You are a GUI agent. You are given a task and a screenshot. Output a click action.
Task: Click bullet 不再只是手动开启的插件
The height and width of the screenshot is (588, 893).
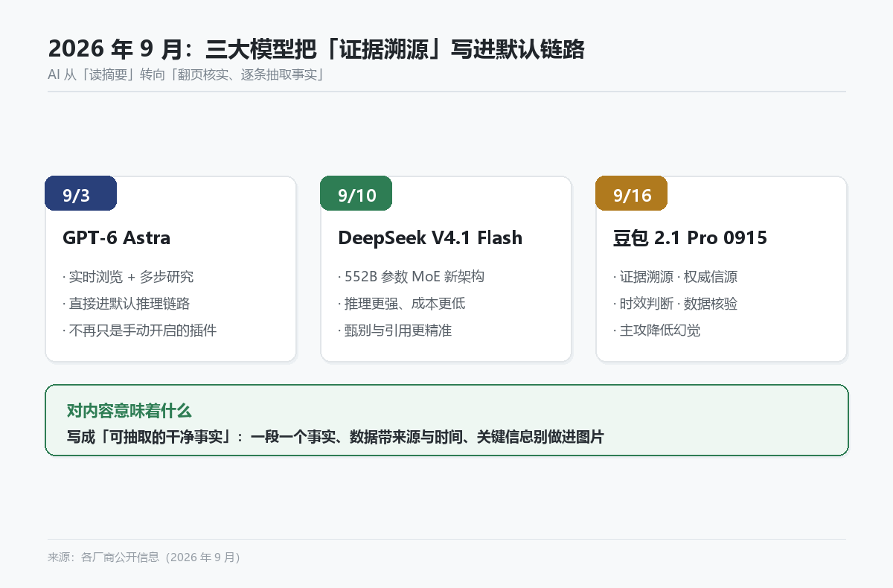coord(140,330)
